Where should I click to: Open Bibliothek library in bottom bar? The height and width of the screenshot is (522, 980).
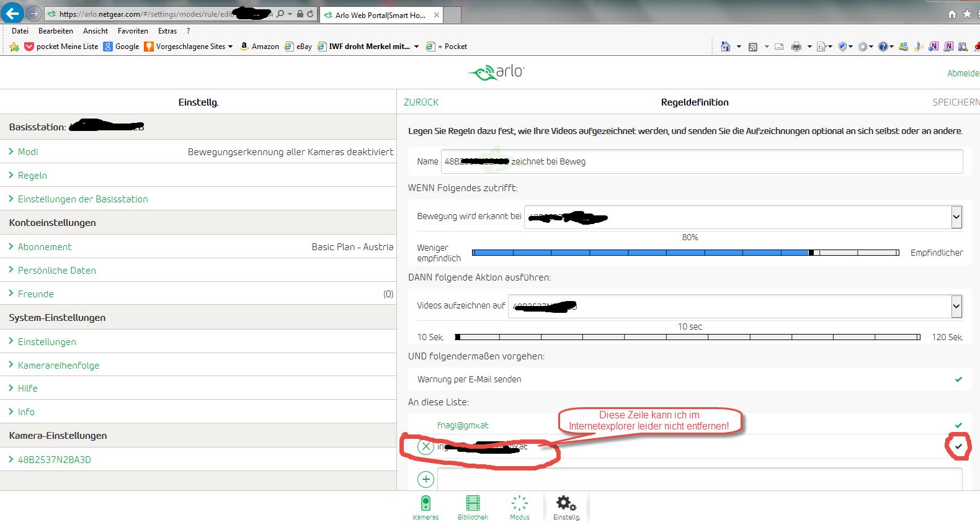[473, 508]
